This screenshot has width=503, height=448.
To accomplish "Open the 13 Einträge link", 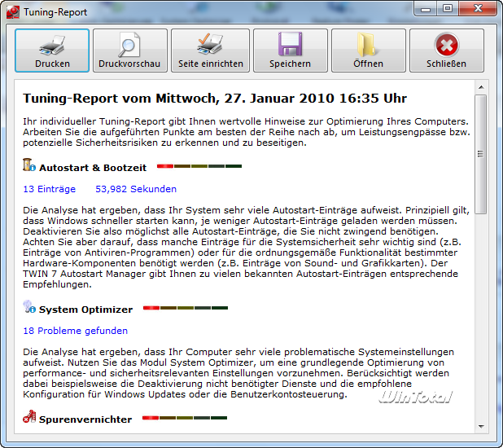I will [x=49, y=189].
